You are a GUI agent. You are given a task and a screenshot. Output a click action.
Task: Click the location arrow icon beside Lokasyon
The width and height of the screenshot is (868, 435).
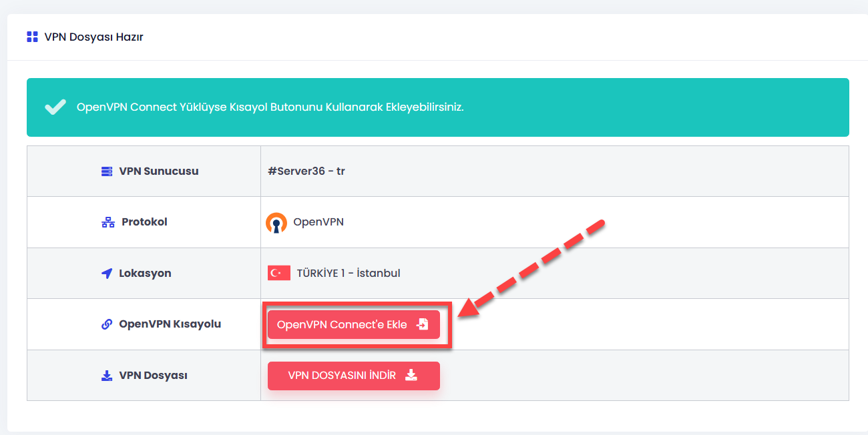[107, 274]
